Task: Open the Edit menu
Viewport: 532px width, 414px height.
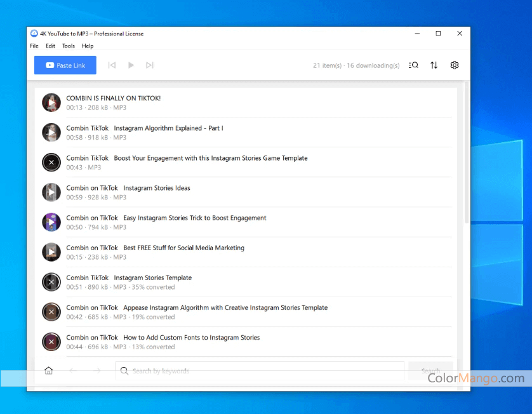Action: click(50, 46)
